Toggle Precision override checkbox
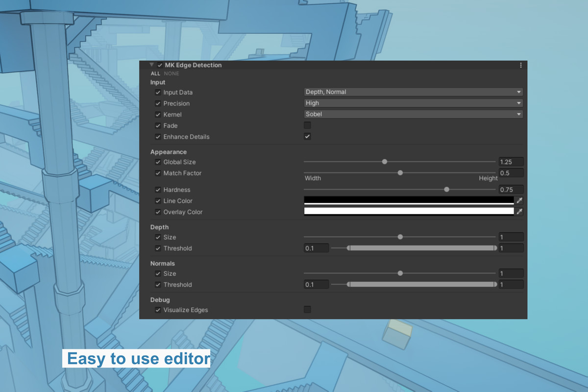Image resolution: width=588 pixels, height=392 pixels. [x=158, y=103]
